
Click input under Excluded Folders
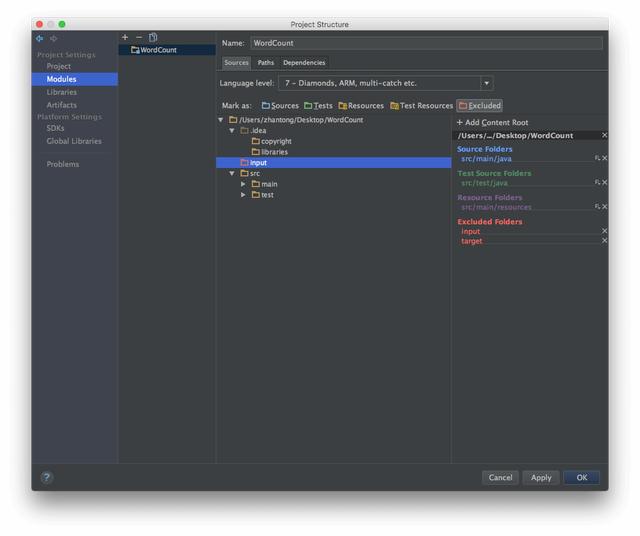click(470, 231)
